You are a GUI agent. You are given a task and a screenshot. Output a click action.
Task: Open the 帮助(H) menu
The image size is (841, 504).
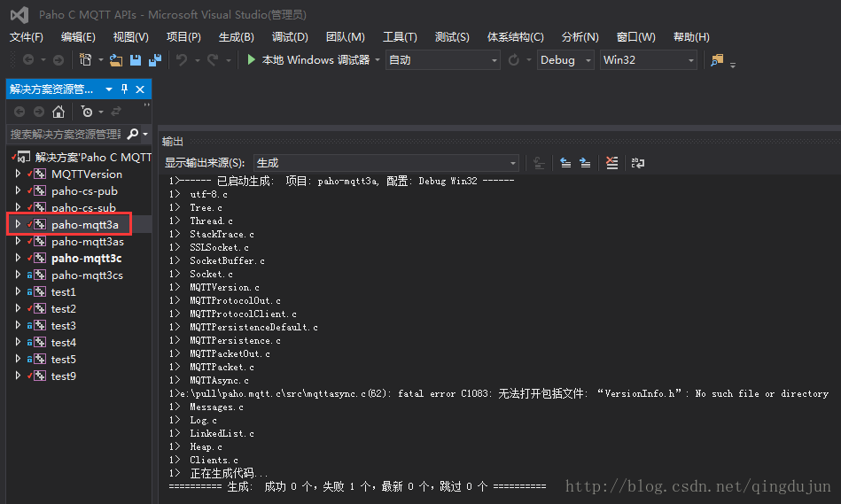[691, 37]
